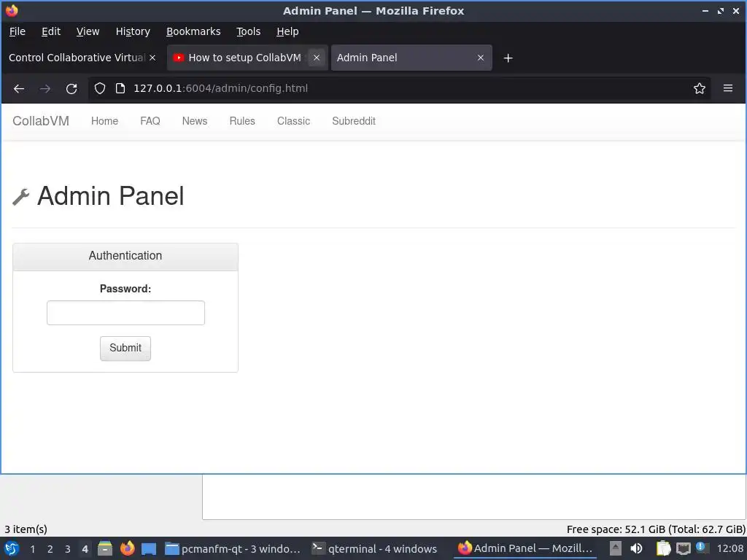Open the removable media tray icon
This screenshot has height=560, width=747.
pos(616,549)
